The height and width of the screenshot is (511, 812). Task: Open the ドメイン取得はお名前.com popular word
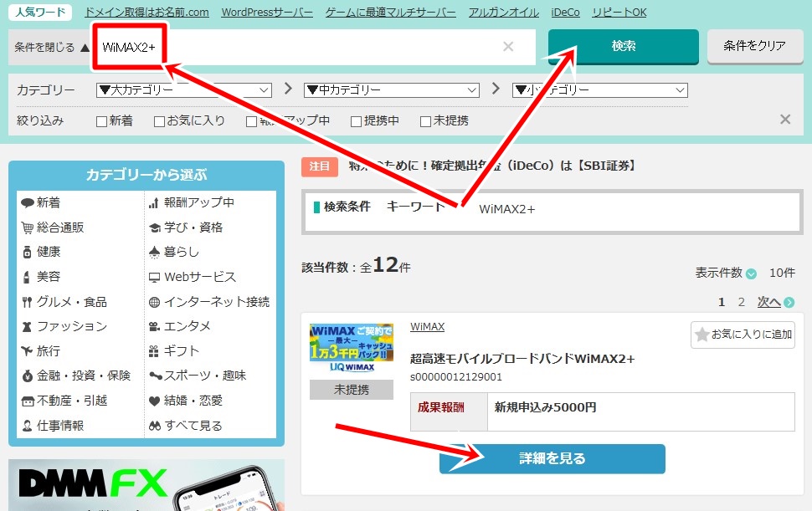(x=146, y=12)
